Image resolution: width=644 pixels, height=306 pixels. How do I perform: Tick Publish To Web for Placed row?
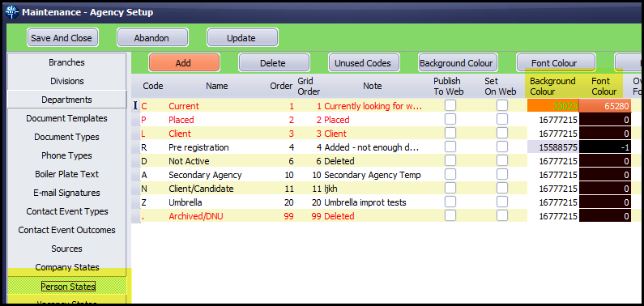point(450,119)
